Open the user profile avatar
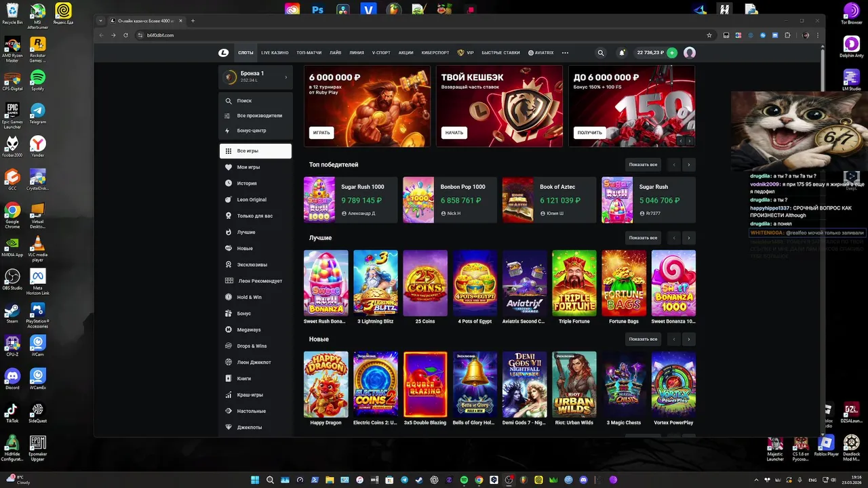 (x=690, y=53)
